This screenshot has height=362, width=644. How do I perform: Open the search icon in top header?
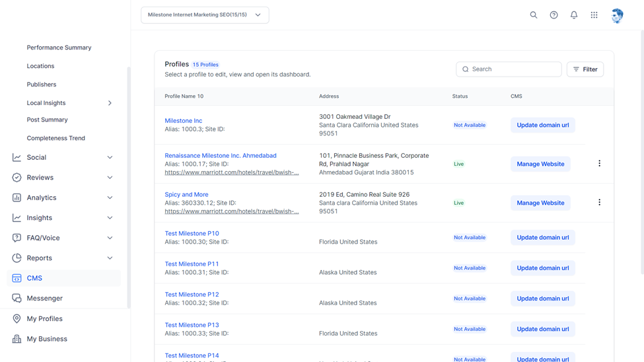click(x=534, y=15)
